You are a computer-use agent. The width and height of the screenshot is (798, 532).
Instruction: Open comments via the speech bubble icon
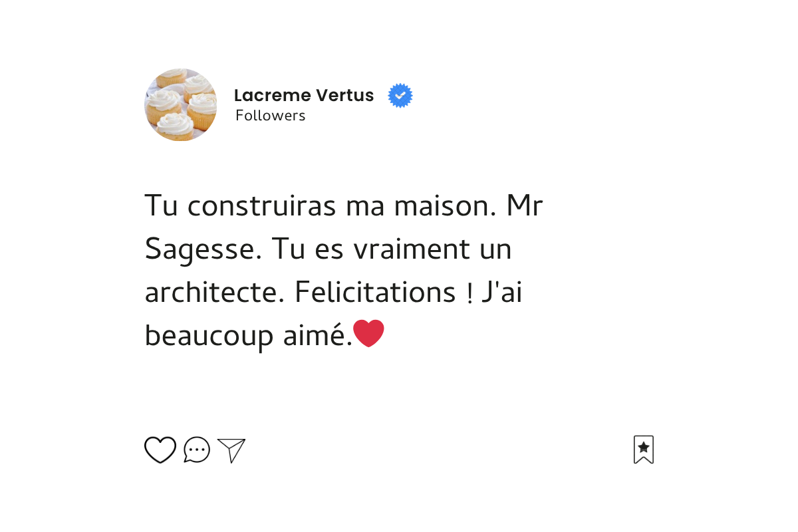197,450
